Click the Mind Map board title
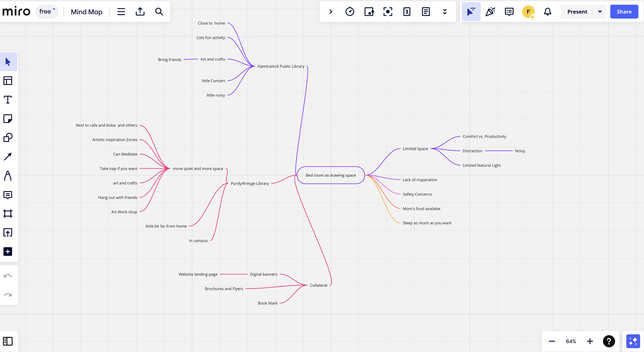 87,12
